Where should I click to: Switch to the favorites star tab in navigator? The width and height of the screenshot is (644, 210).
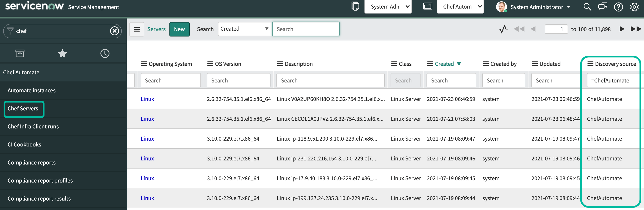62,53
